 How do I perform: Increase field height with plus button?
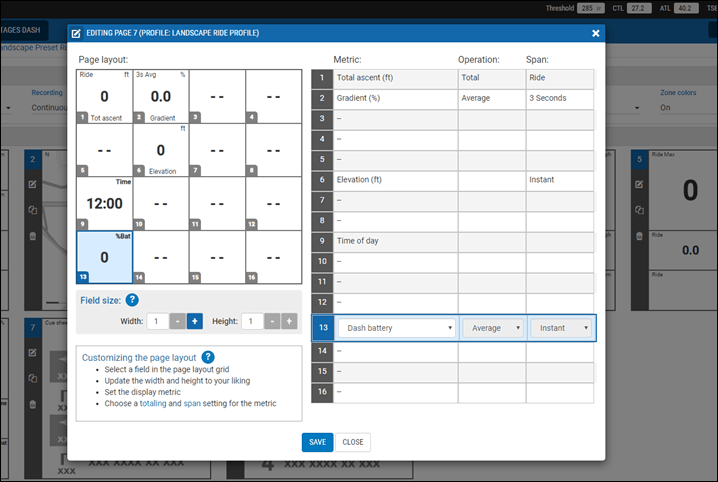coord(289,321)
